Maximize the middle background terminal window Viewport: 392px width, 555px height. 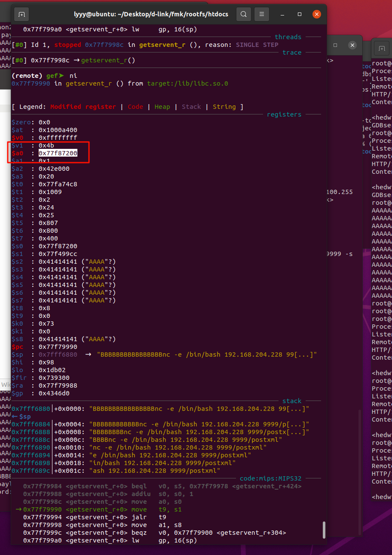click(336, 45)
